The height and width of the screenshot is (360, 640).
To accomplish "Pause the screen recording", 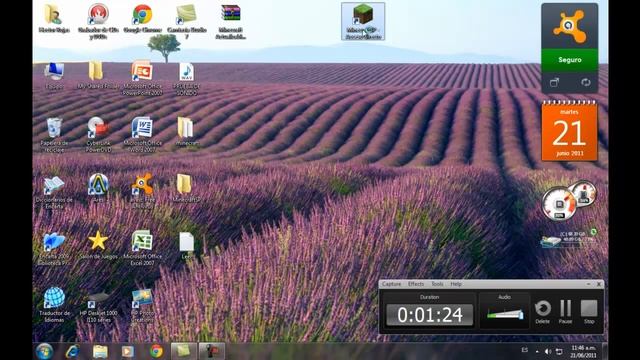I will pos(565,311).
